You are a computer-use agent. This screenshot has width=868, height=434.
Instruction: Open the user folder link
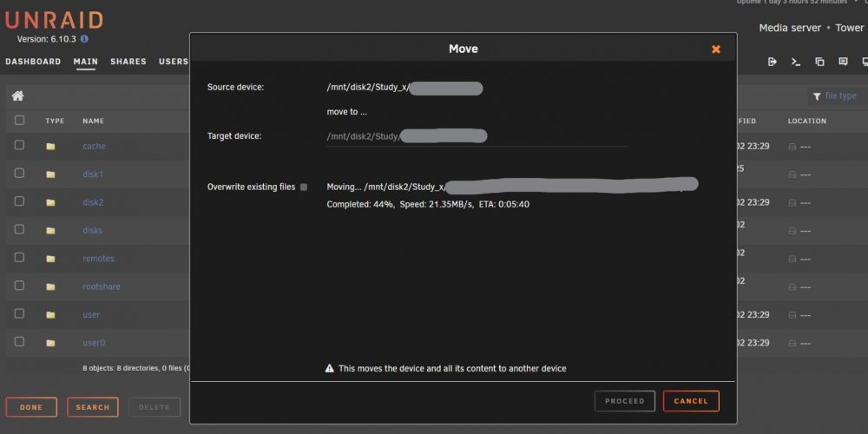[x=91, y=315]
